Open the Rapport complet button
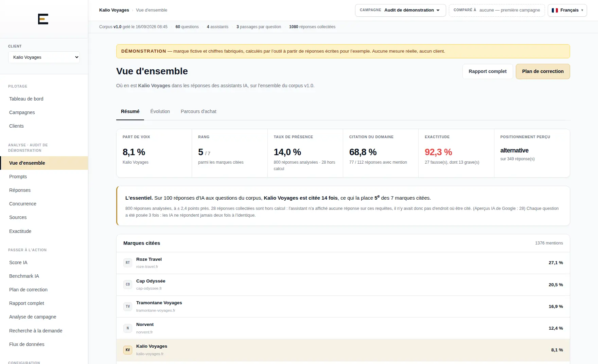The height and width of the screenshot is (364, 598). coord(488,71)
